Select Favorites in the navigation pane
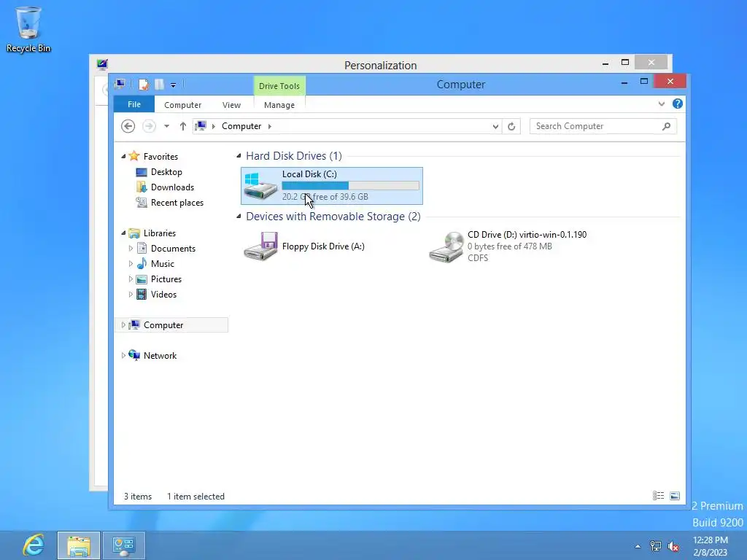 pyautogui.click(x=160, y=156)
